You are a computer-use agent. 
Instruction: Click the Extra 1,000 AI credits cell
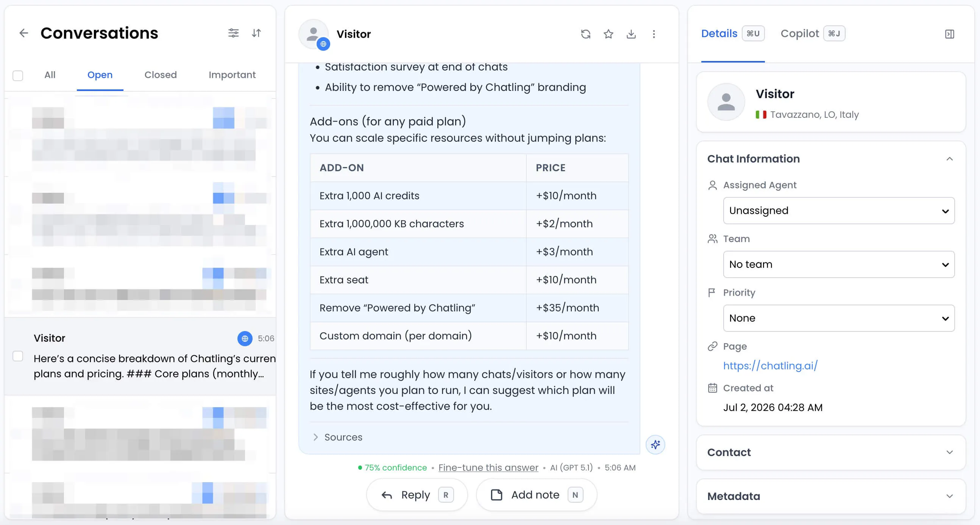418,195
